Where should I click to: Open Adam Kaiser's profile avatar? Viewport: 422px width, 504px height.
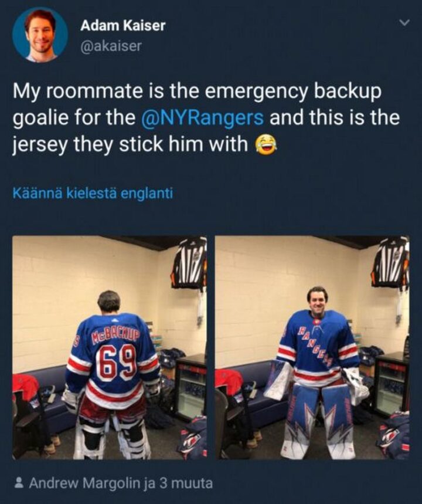point(40,35)
